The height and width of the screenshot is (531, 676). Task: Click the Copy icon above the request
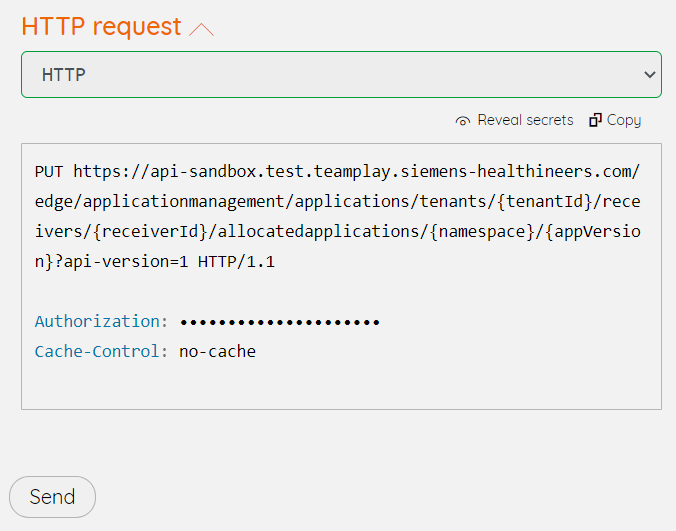[595, 120]
